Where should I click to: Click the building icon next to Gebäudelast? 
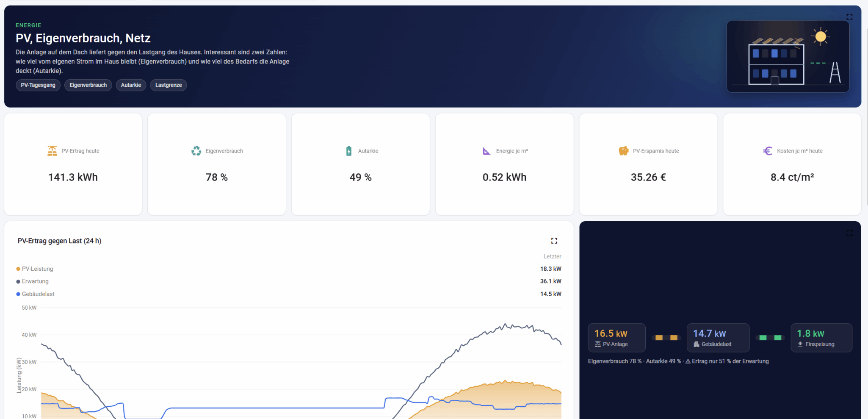(697, 344)
